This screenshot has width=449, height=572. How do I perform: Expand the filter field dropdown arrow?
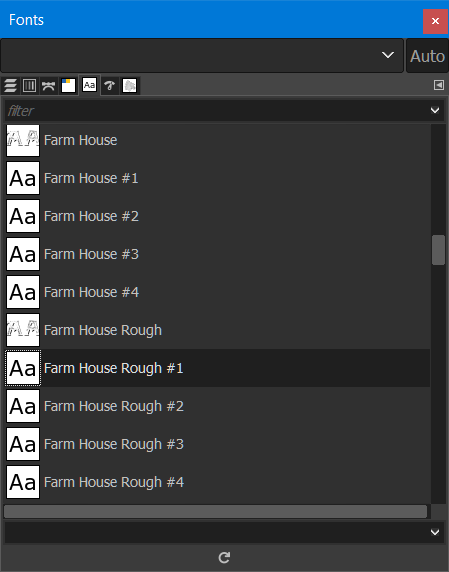point(435,110)
